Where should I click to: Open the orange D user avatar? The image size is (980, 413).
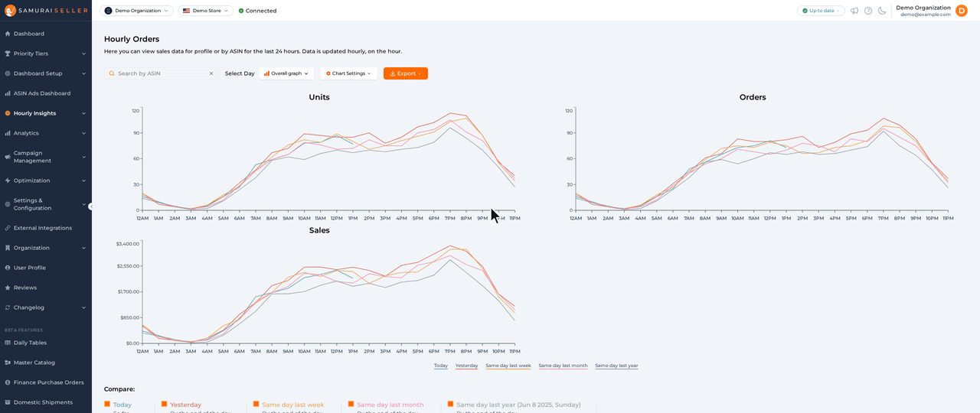(962, 11)
